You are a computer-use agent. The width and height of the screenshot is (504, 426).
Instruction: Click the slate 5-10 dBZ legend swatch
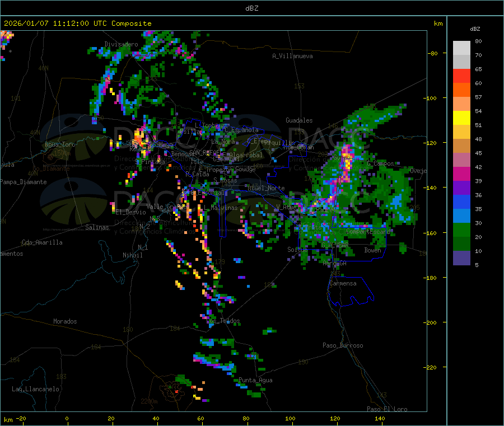pos(461,258)
